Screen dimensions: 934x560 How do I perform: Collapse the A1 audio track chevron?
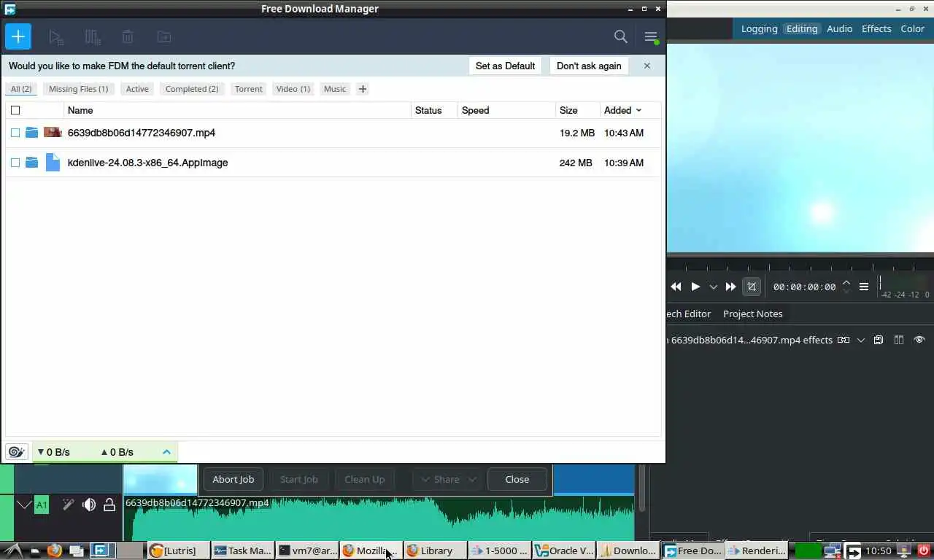point(24,505)
